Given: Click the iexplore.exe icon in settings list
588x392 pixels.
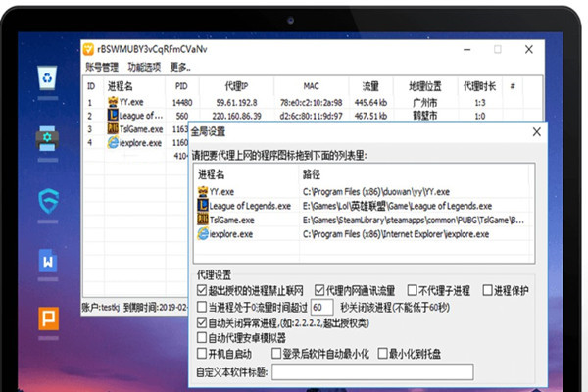Looking at the screenshot, I should click(203, 235).
